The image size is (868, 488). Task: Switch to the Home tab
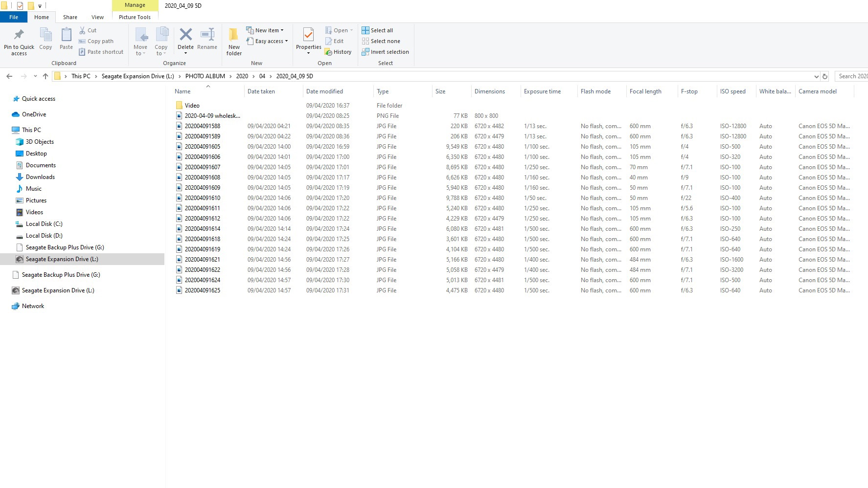[42, 17]
